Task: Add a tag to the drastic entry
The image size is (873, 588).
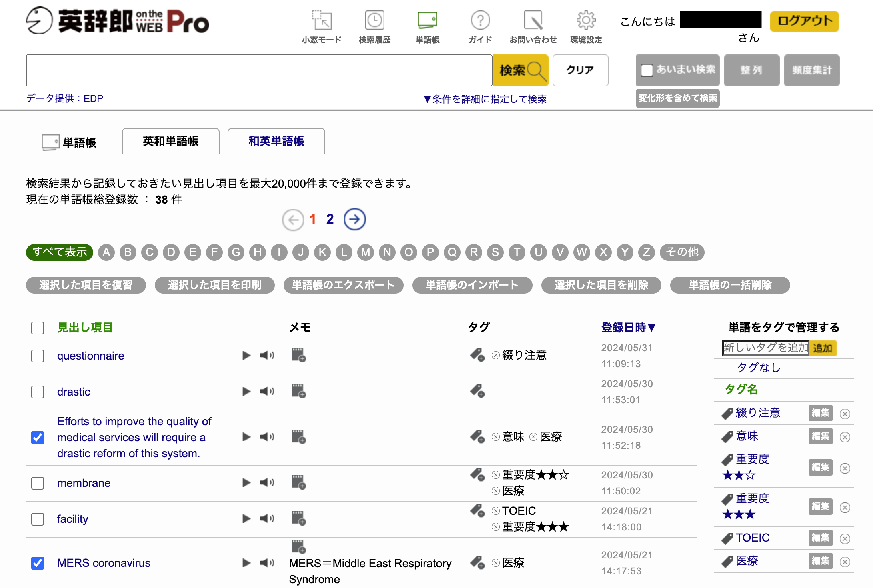Action: tap(477, 391)
